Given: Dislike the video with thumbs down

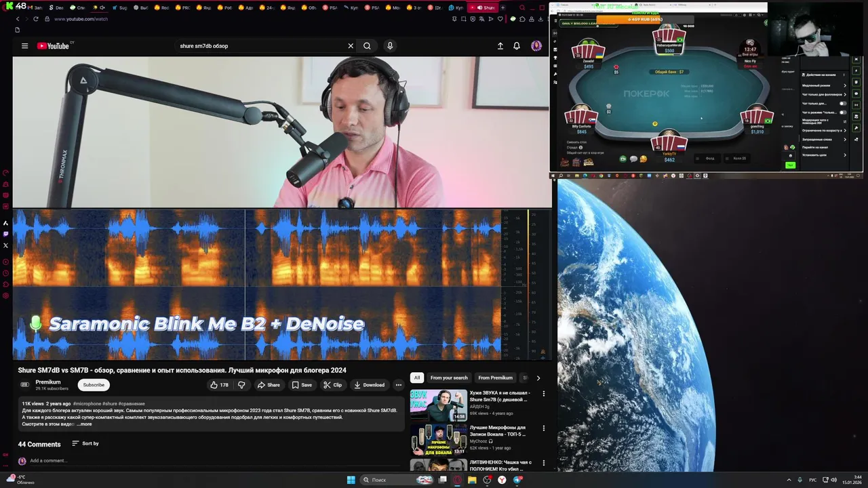Looking at the screenshot, I should coord(241,385).
